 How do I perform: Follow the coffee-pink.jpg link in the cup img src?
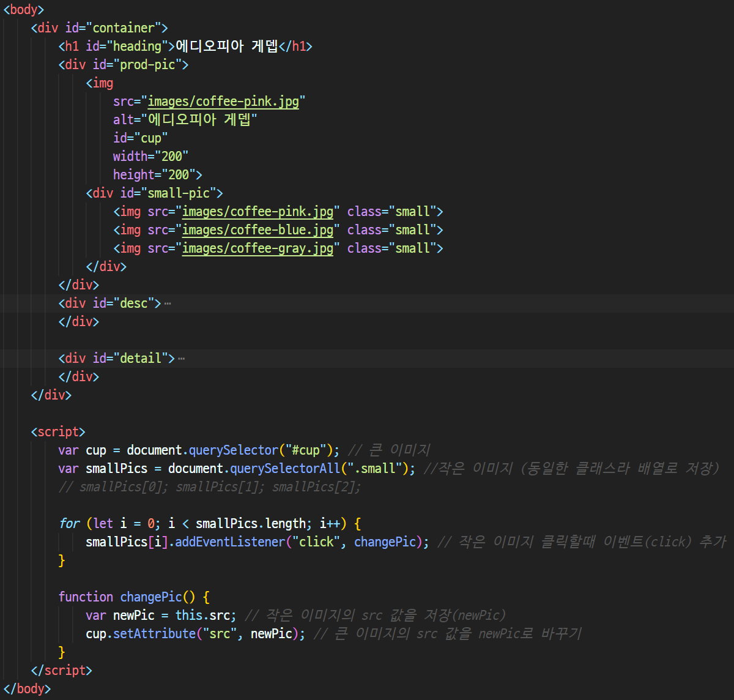point(223,102)
